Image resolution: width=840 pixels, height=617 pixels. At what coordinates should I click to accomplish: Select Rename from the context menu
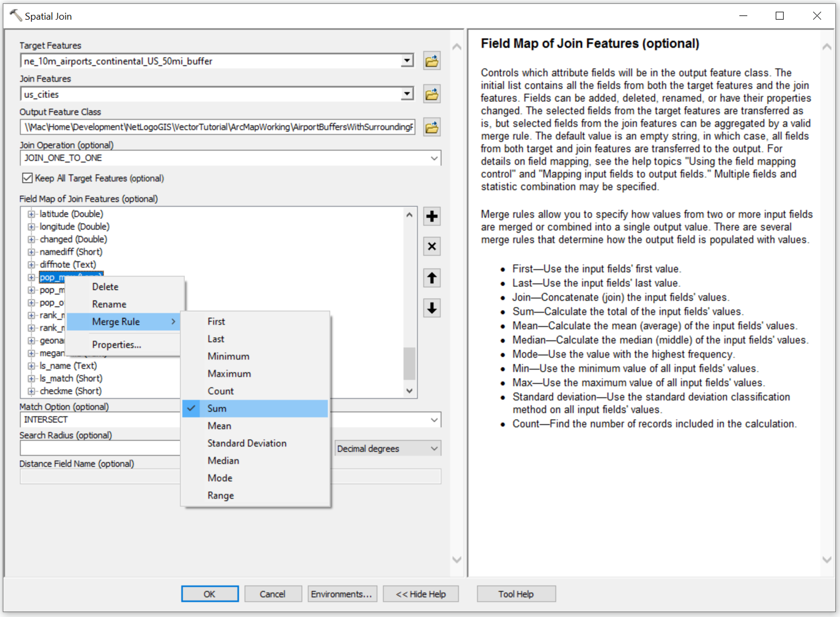coord(109,304)
